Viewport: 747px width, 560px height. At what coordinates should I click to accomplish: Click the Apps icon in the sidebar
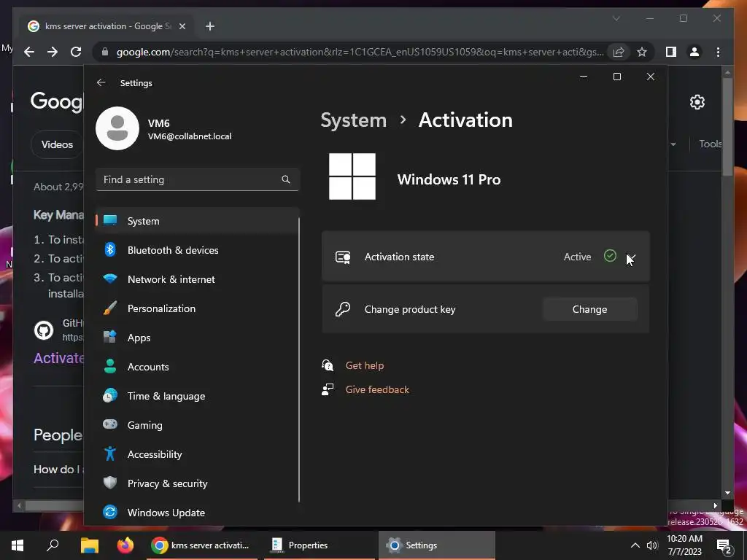(x=110, y=337)
